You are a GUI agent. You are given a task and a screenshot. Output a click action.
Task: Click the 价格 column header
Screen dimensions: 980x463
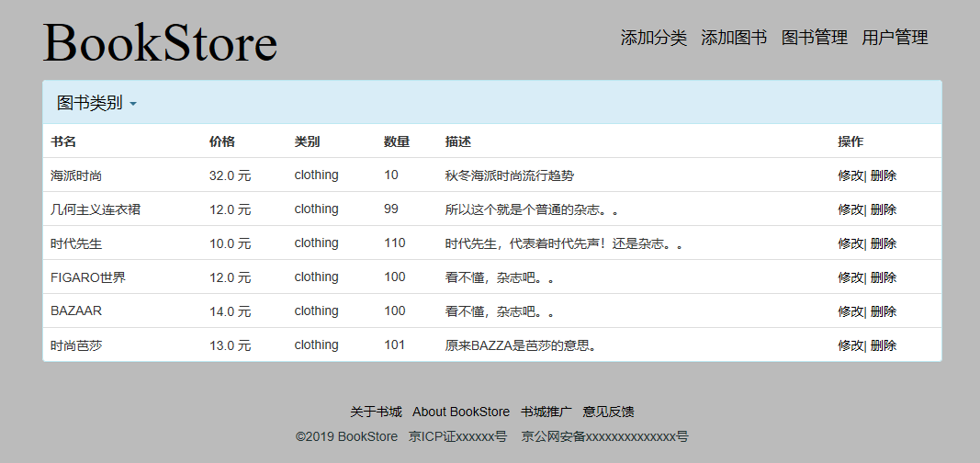pyautogui.click(x=222, y=141)
